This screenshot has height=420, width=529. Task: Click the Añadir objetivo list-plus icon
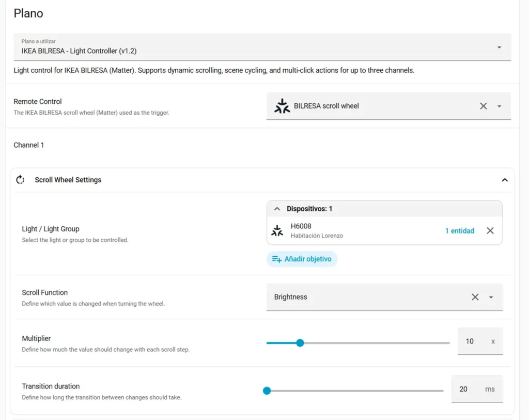(277, 259)
